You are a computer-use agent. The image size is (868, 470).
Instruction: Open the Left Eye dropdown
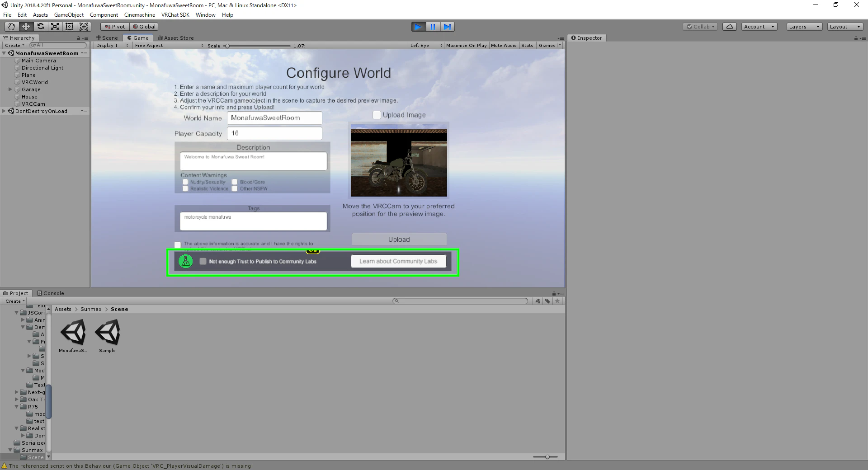pyautogui.click(x=426, y=46)
